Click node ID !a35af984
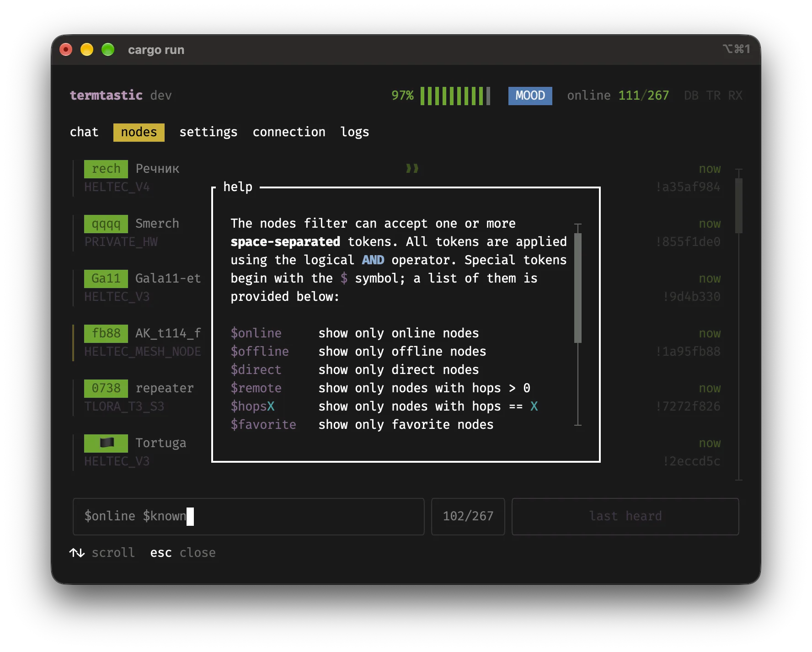Image resolution: width=812 pixels, height=652 pixels. pyautogui.click(x=688, y=187)
